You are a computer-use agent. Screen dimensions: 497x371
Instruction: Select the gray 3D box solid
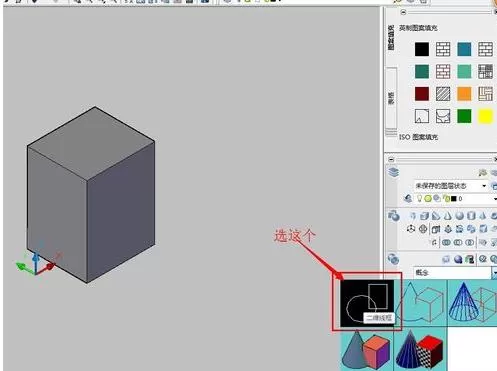[x=91, y=195]
